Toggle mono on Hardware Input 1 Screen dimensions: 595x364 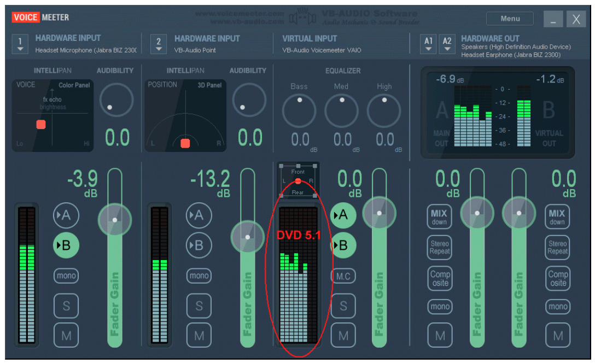pos(66,275)
